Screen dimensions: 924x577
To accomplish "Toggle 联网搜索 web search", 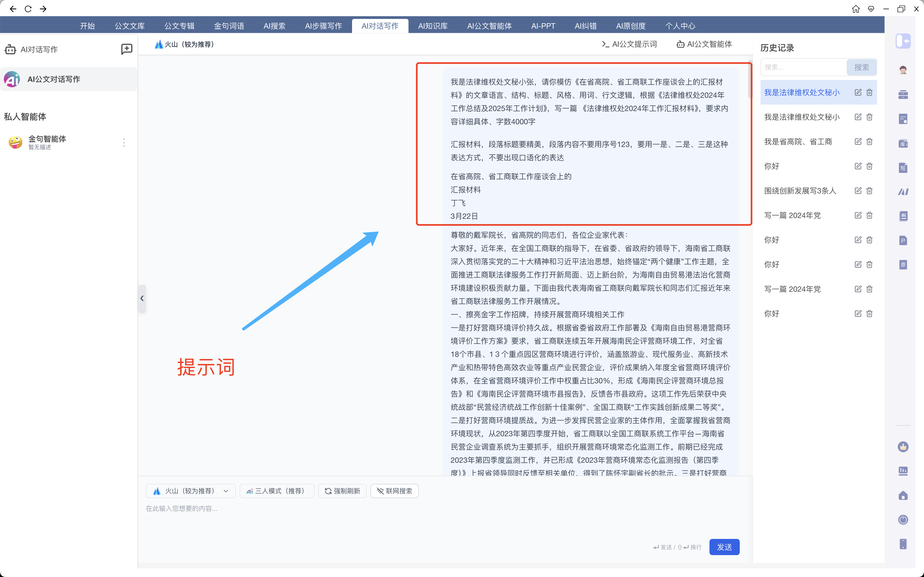I will click(x=394, y=491).
